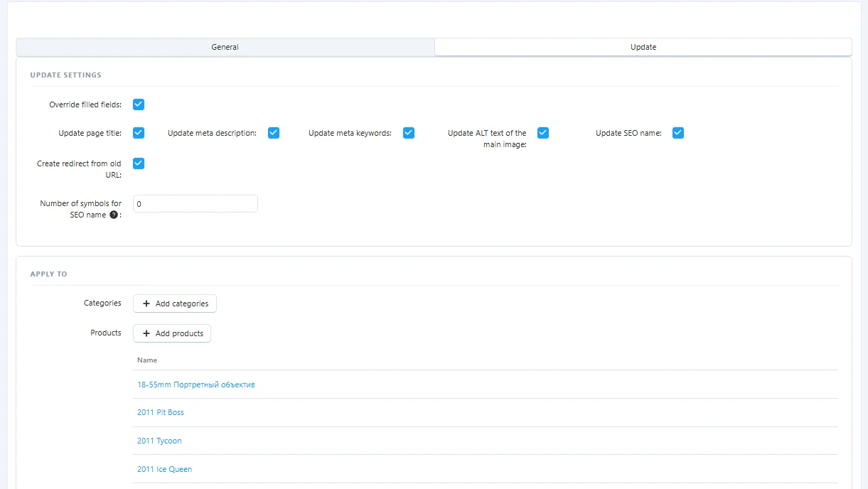Switch to the General tab
The width and height of the screenshot is (868, 489).
point(225,47)
